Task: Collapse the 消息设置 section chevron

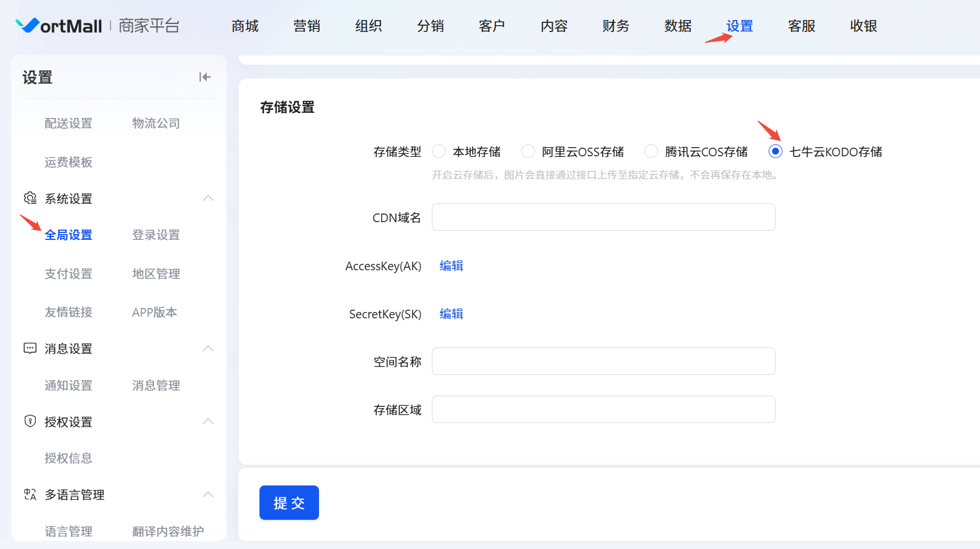Action: 208,349
